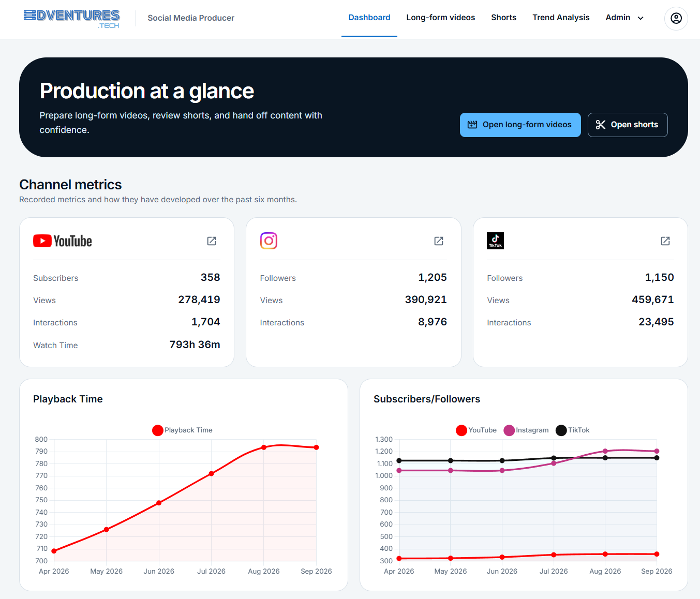Click YouTube Sep 2026 follower data point

657,554
